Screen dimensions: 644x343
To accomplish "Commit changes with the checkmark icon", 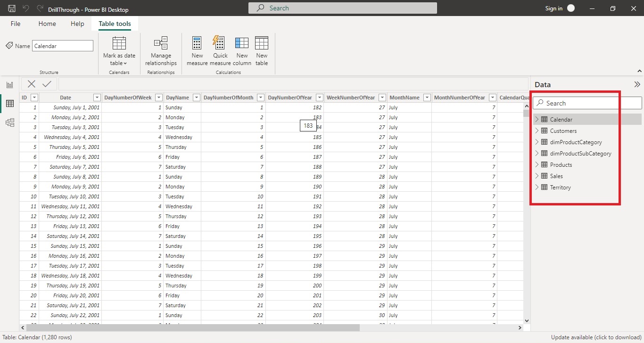I will [x=45, y=84].
